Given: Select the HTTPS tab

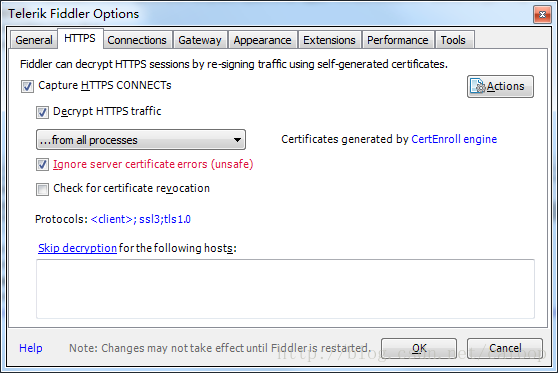Looking at the screenshot, I should [80, 38].
